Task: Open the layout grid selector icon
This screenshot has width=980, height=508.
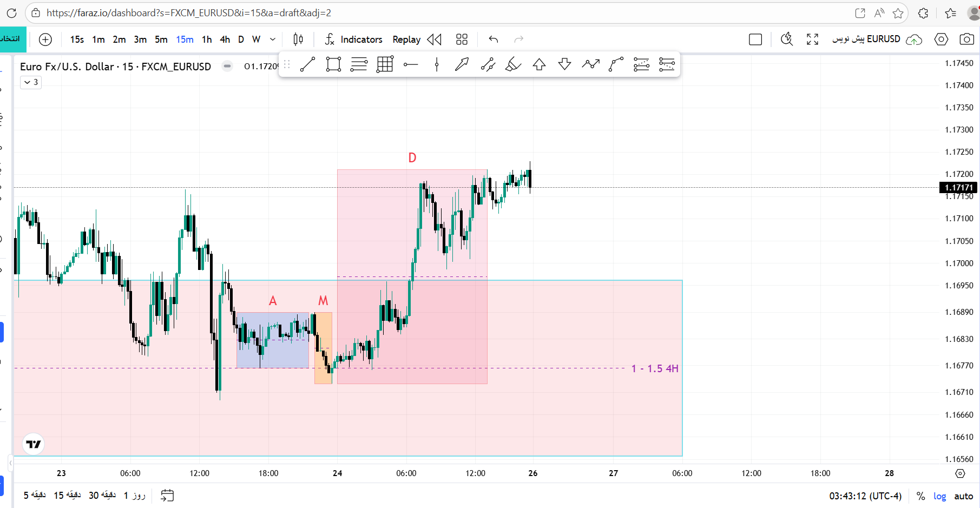Action: pos(462,39)
